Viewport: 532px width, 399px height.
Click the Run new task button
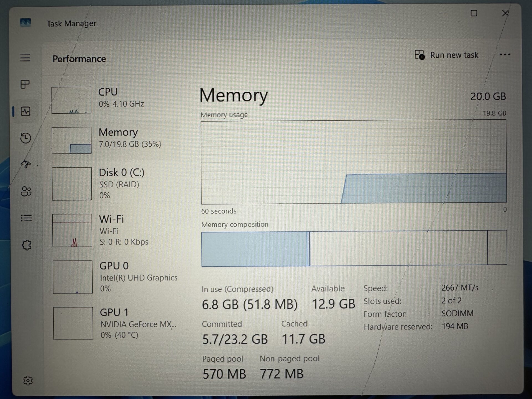(x=446, y=55)
